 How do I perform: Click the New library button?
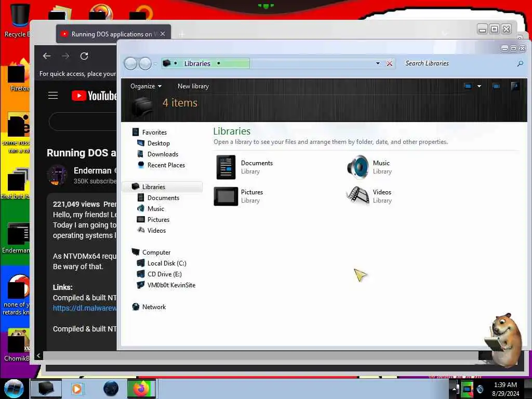[x=193, y=86]
